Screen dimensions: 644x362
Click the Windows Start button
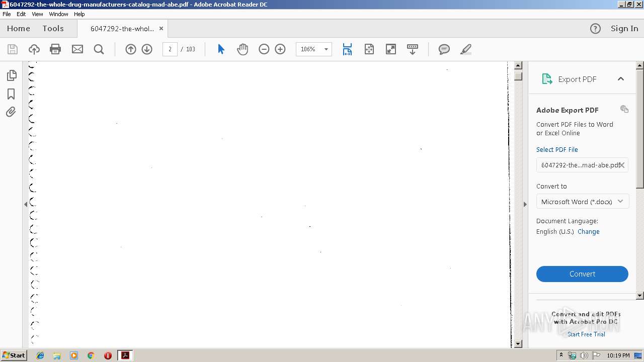[14, 355]
